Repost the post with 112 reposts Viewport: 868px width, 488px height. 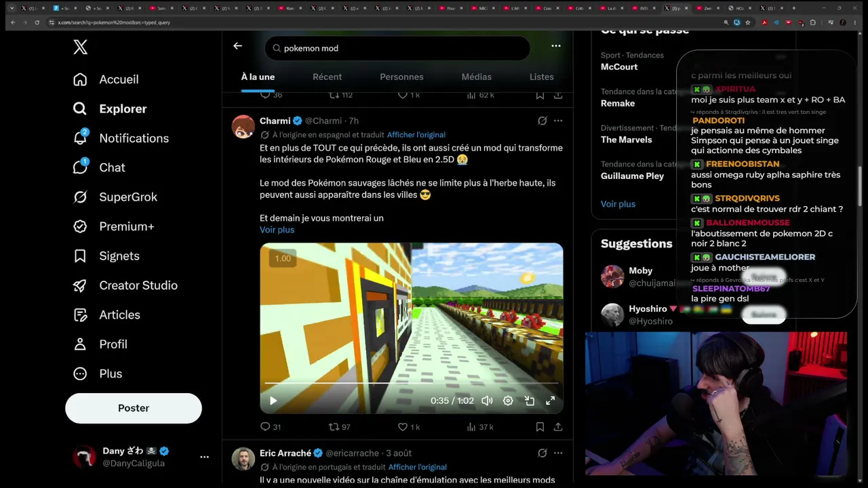340,95
